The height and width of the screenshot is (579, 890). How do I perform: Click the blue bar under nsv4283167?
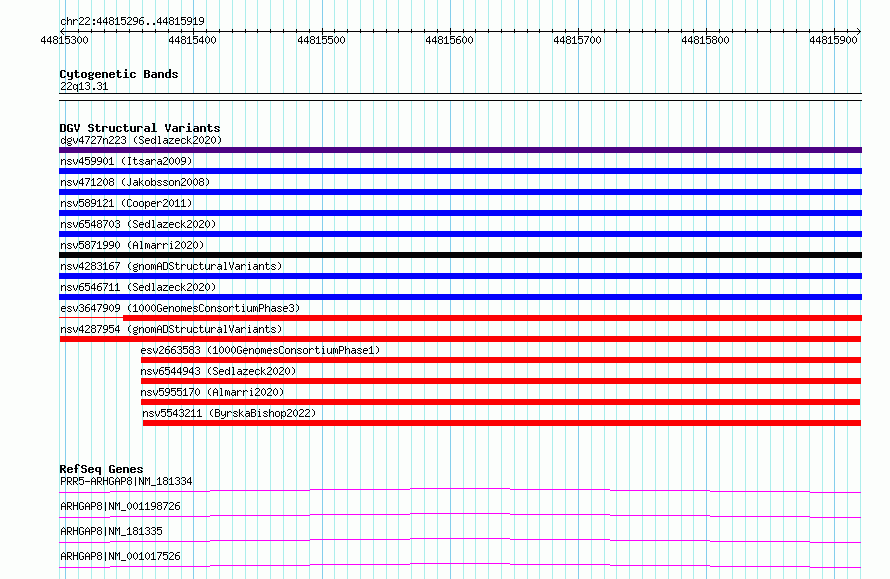coord(460,276)
